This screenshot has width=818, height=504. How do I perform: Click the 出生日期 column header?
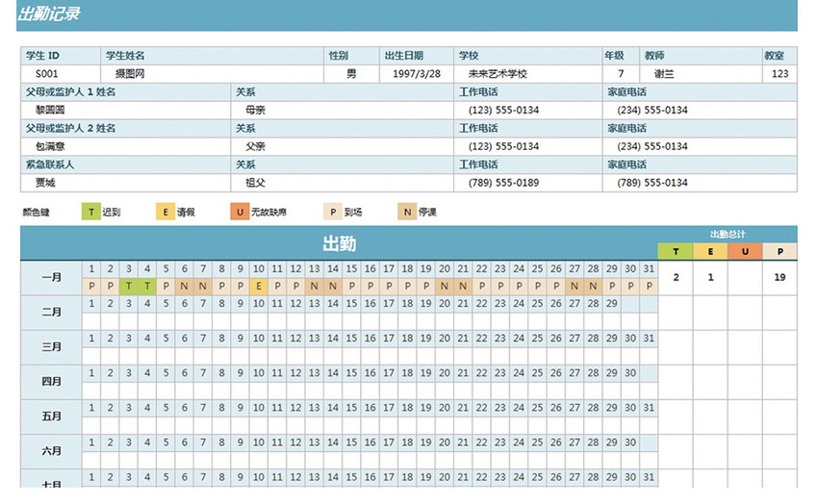[x=417, y=56]
